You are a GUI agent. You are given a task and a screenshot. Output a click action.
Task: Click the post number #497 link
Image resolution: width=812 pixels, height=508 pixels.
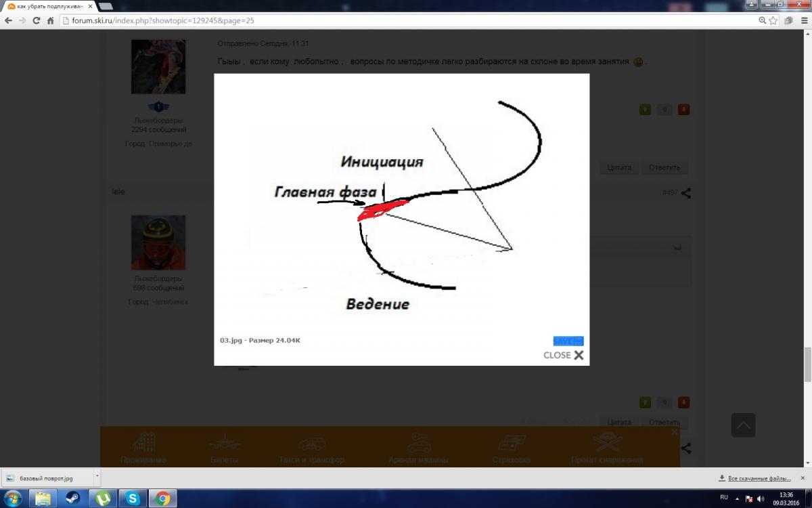[x=670, y=193]
